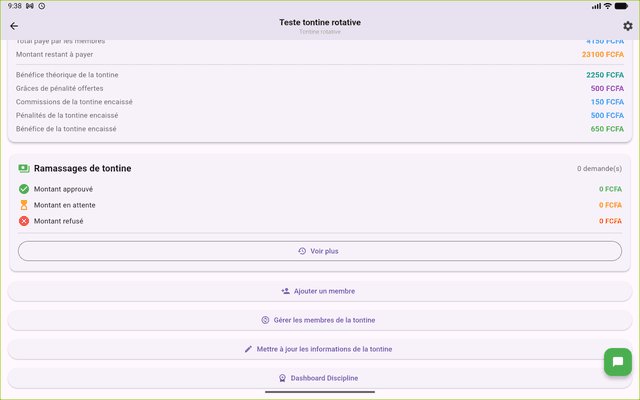640x400 pixels.
Task: Click the Teste tontine rotative title
Action: (320, 22)
